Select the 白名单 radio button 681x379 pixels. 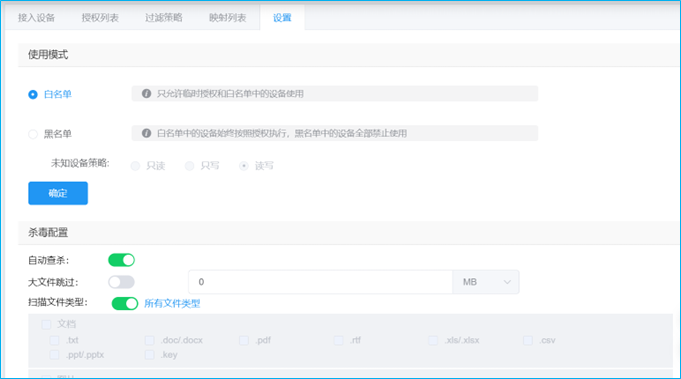[x=33, y=94]
